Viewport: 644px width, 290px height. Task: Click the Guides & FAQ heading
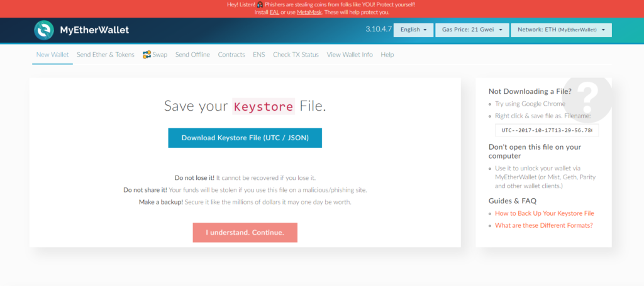[x=512, y=201]
